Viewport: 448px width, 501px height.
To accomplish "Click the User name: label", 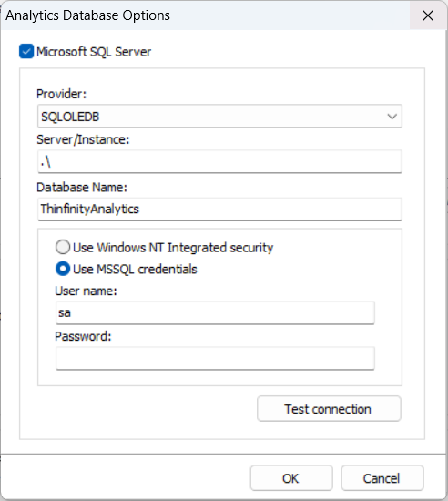I will pyautogui.click(x=86, y=291).
